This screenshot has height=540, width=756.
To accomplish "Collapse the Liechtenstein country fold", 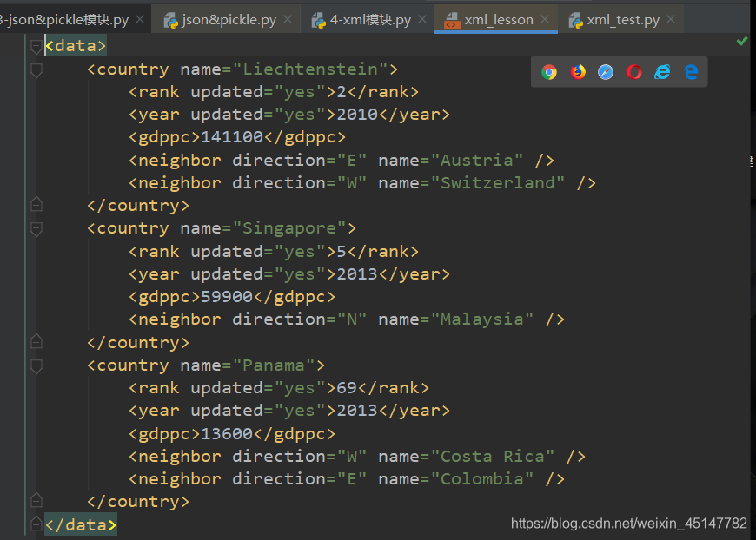I will point(36,69).
